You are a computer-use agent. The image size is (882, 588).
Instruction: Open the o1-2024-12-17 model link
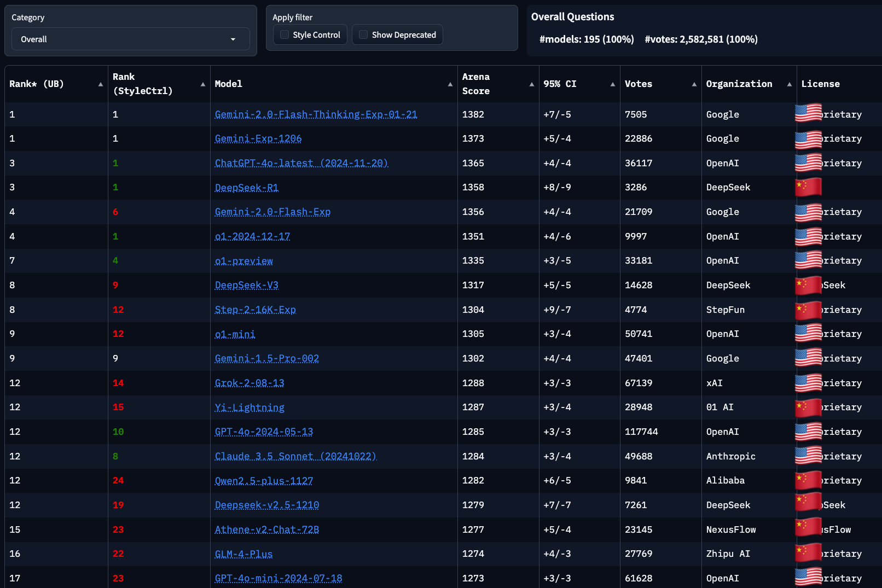pyautogui.click(x=252, y=236)
